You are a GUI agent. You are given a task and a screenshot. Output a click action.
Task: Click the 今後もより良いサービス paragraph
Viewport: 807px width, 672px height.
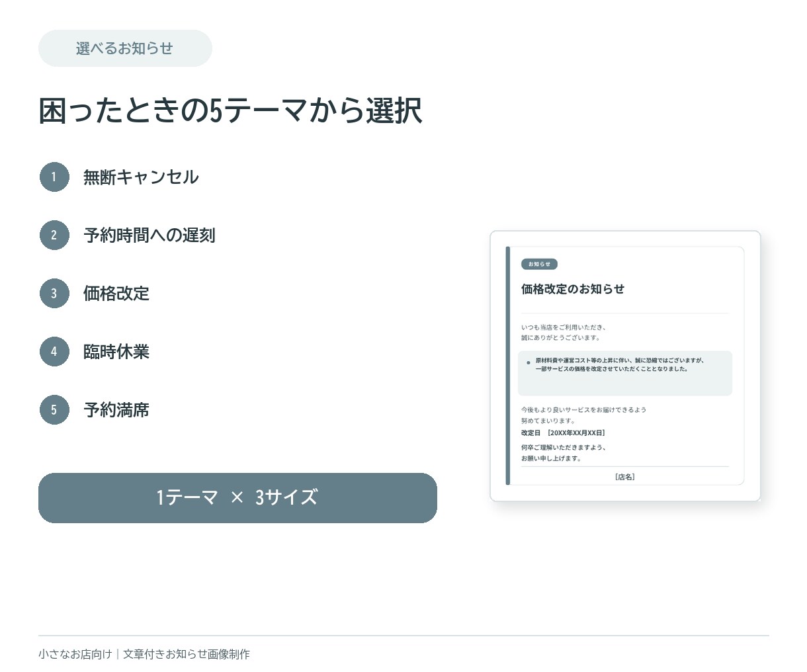pyautogui.click(x=583, y=415)
